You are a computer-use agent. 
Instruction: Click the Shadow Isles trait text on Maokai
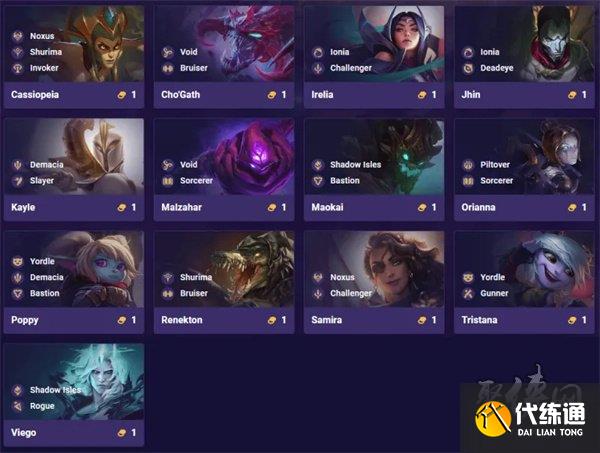click(x=355, y=165)
